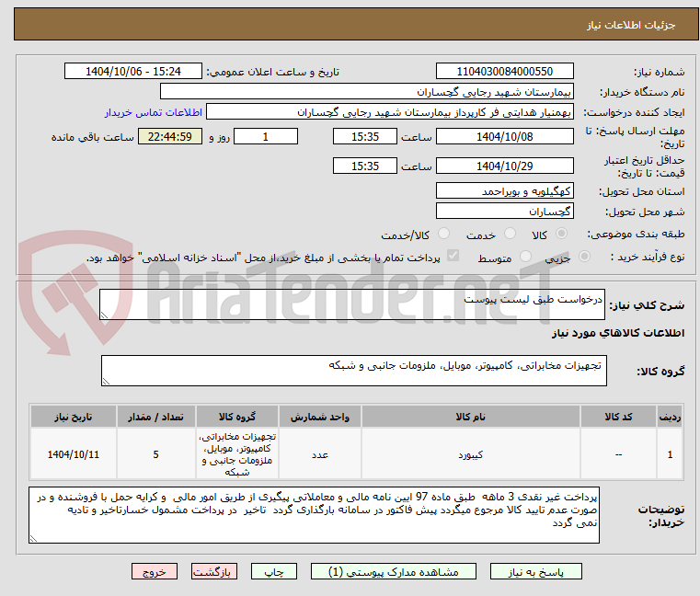Click the ردیف column header
This screenshot has height=596, width=700.
[670, 417]
